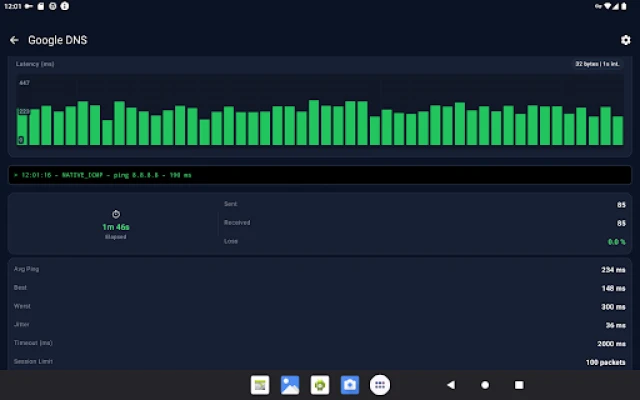Click the Latency (ms) chart label
The width and height of the screenshot is (640, 400).
click(x=35, y=64)
